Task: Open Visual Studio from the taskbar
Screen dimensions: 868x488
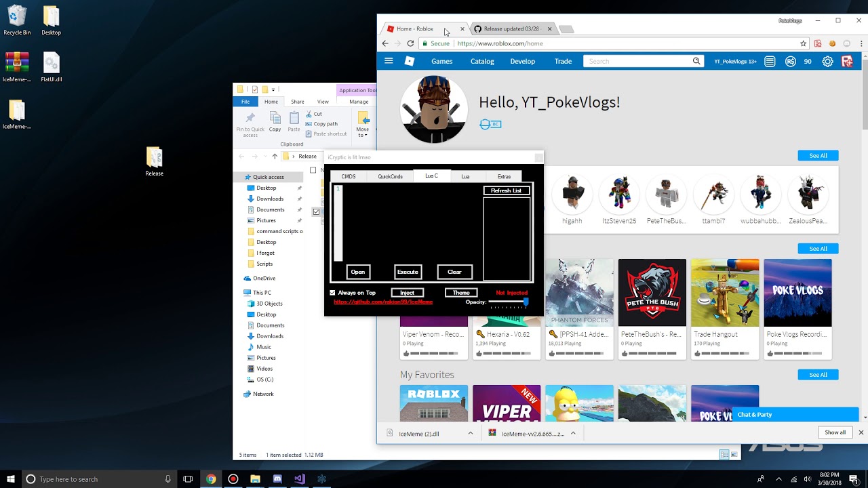Action: click(x=300, y=479)
